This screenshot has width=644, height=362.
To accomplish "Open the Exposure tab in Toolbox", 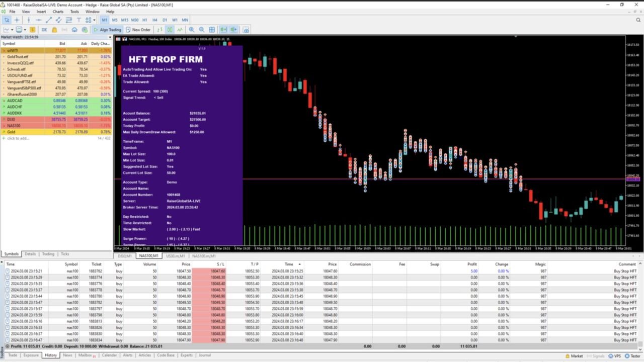I will click(x=31, y=355).
